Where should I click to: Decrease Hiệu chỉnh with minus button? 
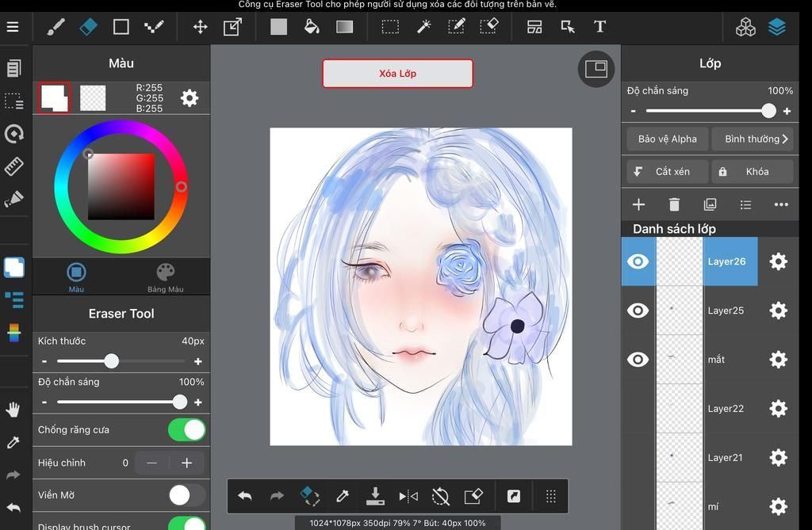click(x=152, y=463)
